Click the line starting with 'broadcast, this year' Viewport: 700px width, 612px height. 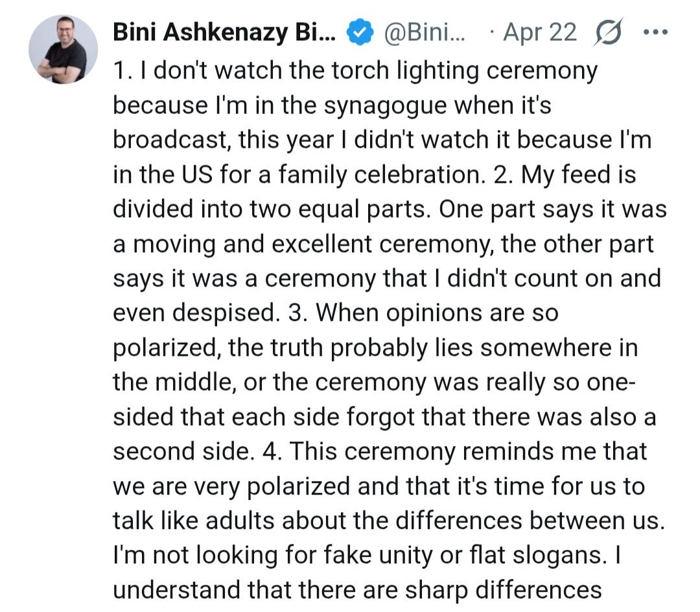(383, 140)
